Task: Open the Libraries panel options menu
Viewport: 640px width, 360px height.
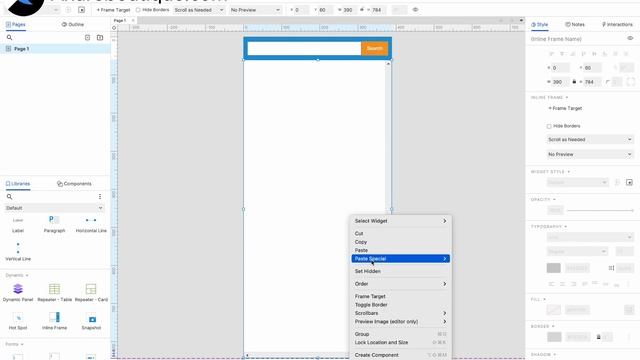Action: 100,197
